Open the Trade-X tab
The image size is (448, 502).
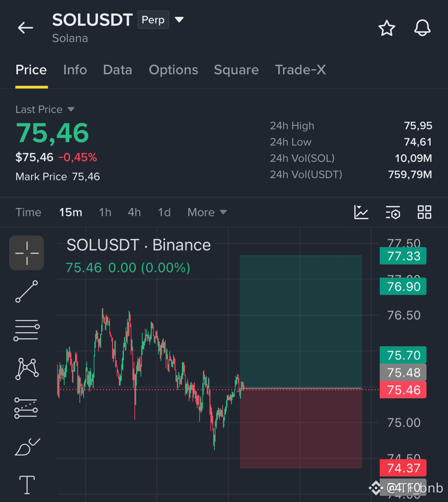click(x=300, y=70)
